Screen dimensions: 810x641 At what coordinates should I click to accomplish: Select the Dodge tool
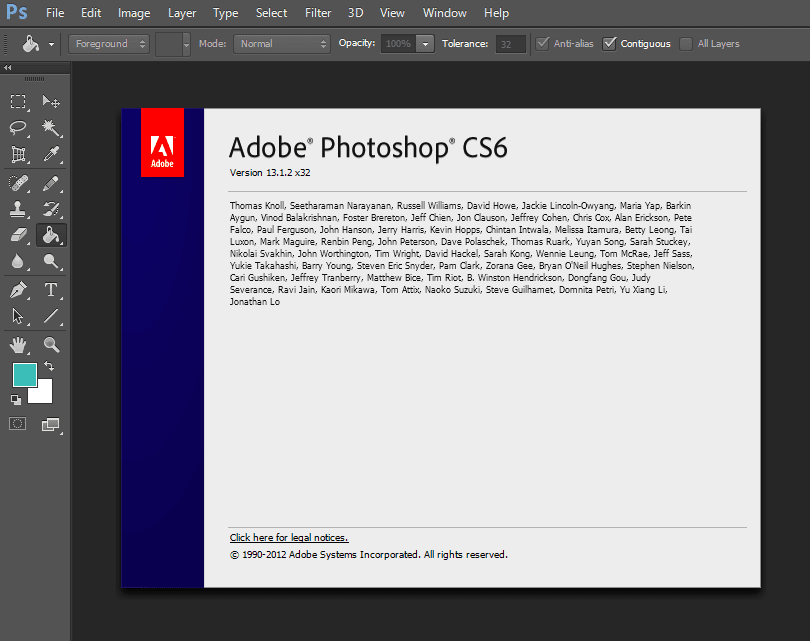point(51,261)
